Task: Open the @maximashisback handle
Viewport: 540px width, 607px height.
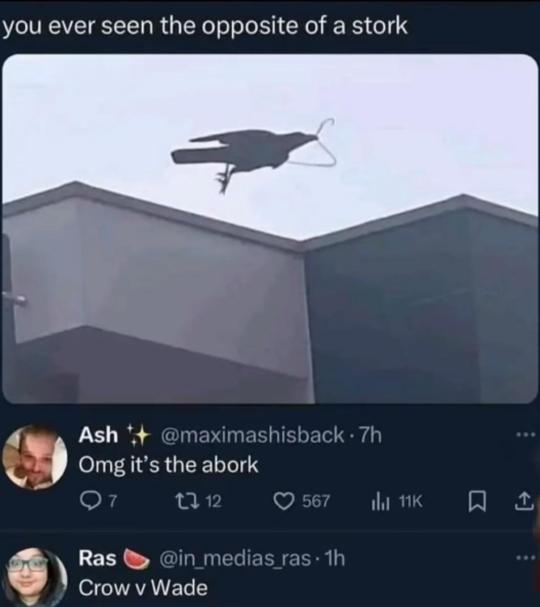Action: pyautogui.click(x=252, y=436)
